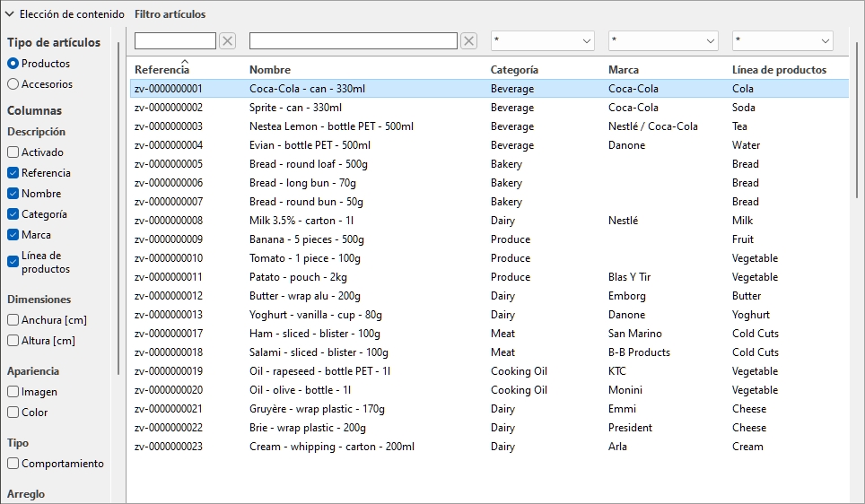Select Evian - bottle PET - 500ml row
This screenshot has width=865, height=504.
click(x=489, y=145)
